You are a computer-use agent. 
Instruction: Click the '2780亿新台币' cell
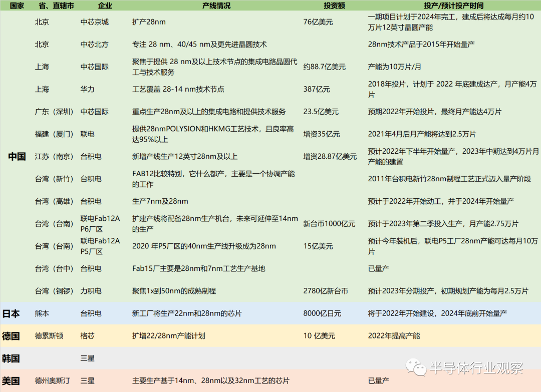326,291
